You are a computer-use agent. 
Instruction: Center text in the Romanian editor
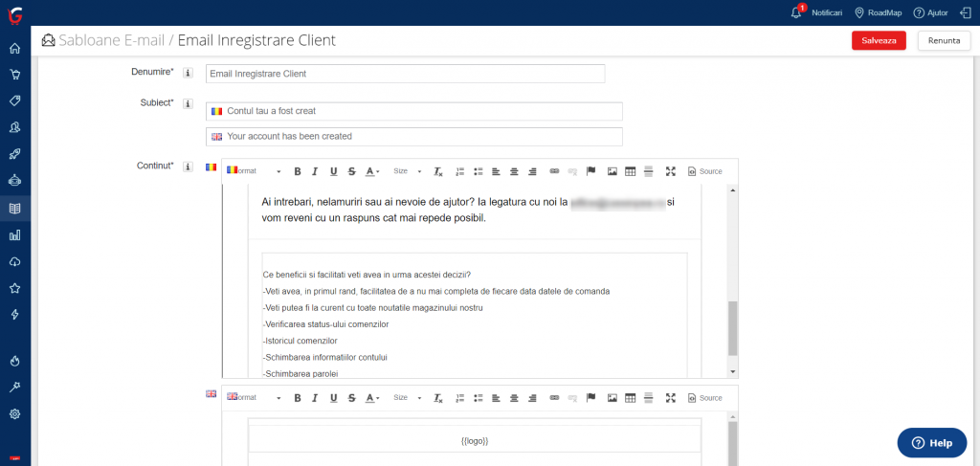(514, 171)
